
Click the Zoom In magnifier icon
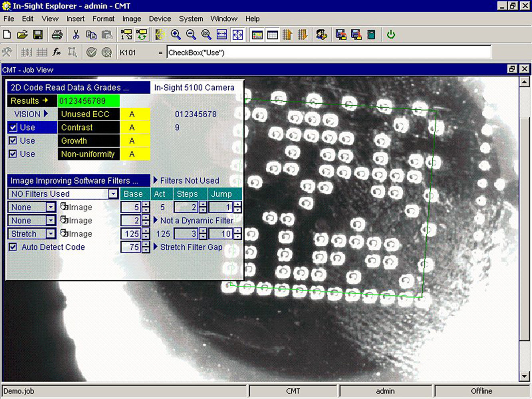(x=176, y=35)
